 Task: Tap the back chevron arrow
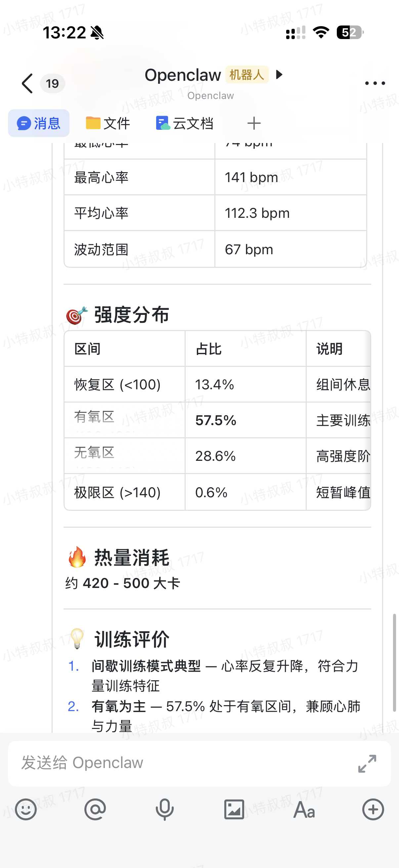pos(26,83)
